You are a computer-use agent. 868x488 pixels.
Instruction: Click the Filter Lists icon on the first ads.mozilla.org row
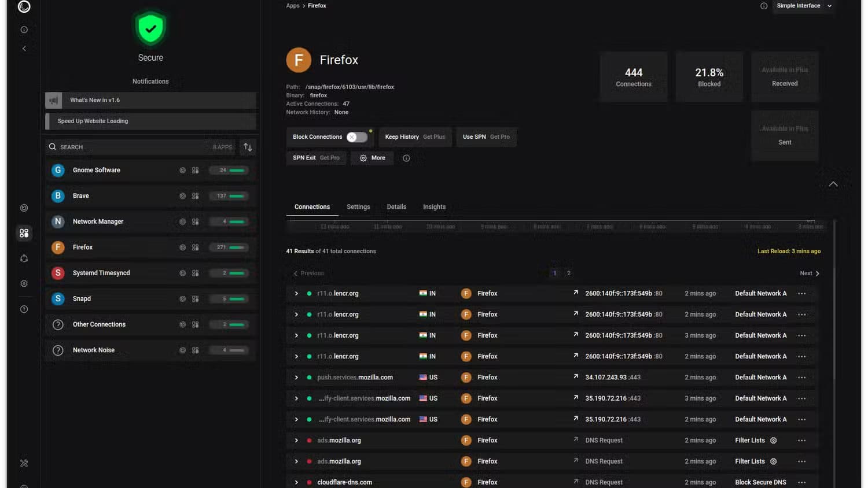[773, 441]
